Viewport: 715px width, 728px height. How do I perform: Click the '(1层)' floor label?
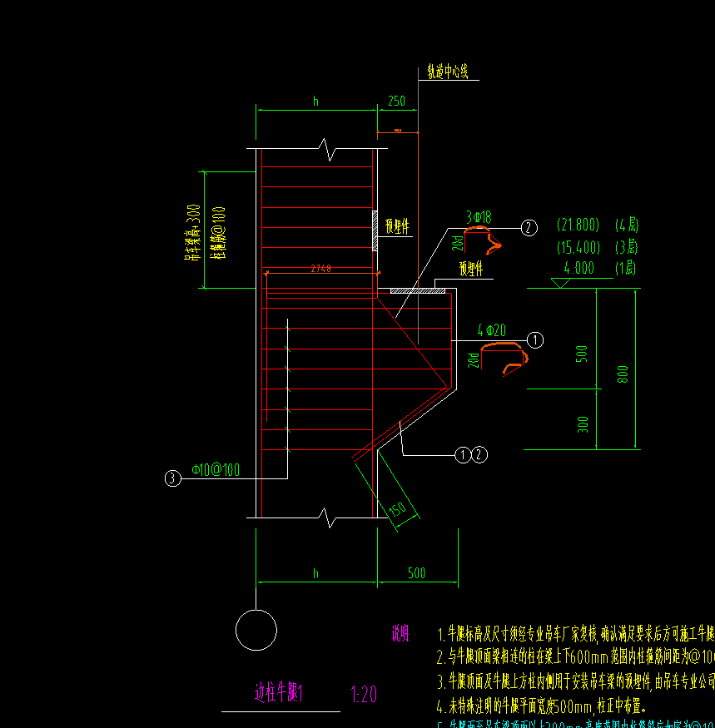pos(625,268)
